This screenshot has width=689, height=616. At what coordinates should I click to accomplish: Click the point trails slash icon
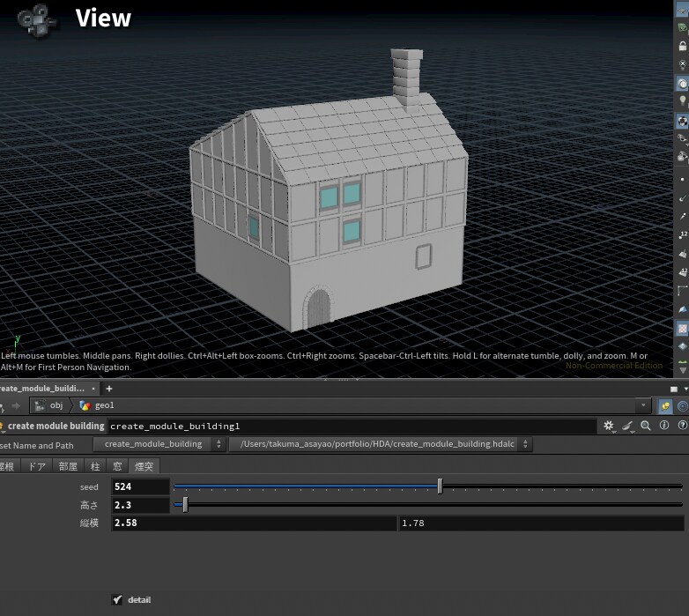[683, 217]
